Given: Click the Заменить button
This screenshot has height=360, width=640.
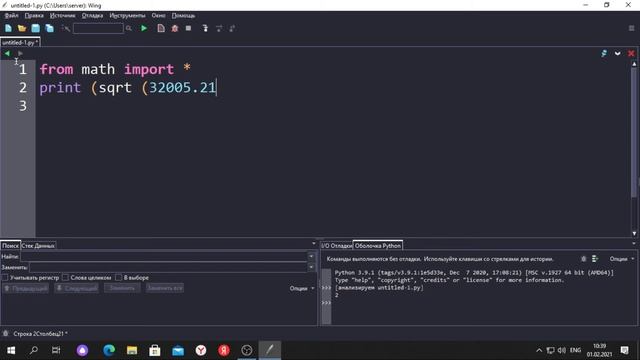Looking at the screenshot, I should [122, 288].
